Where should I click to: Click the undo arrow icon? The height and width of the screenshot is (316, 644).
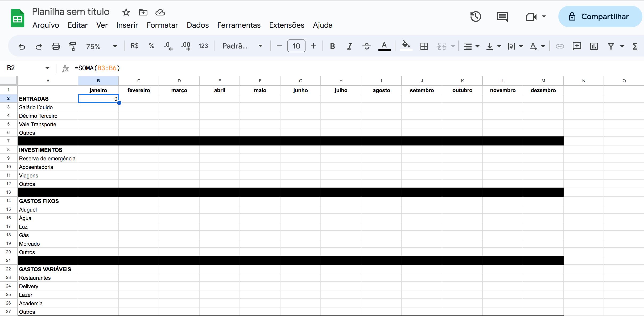coord(22,46)
